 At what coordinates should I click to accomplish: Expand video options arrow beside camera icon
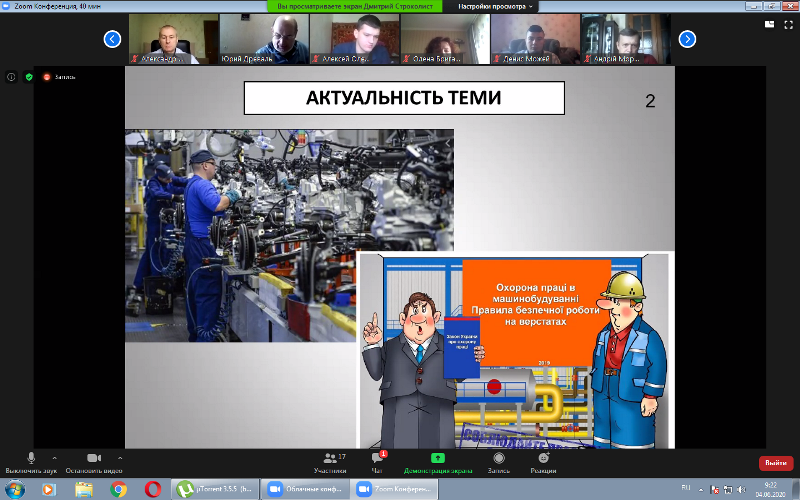coord(122,457)
